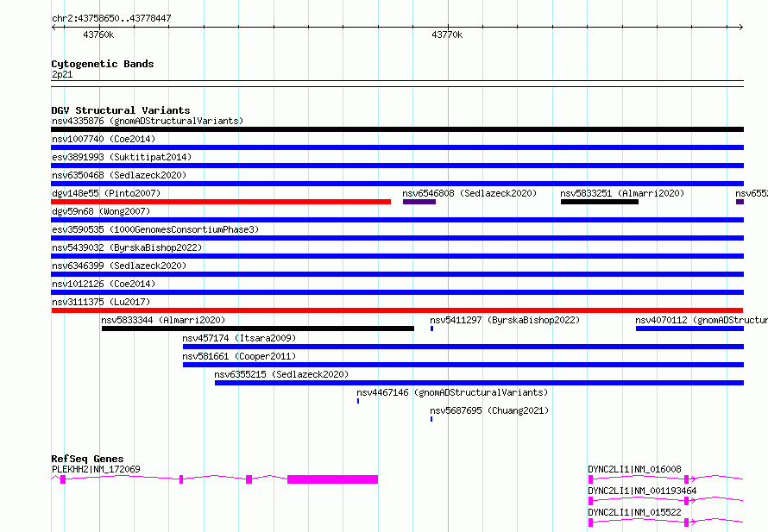
Task: Open PLEKHH2|NM_172069 gene label
Action: (x=96, y=469)
